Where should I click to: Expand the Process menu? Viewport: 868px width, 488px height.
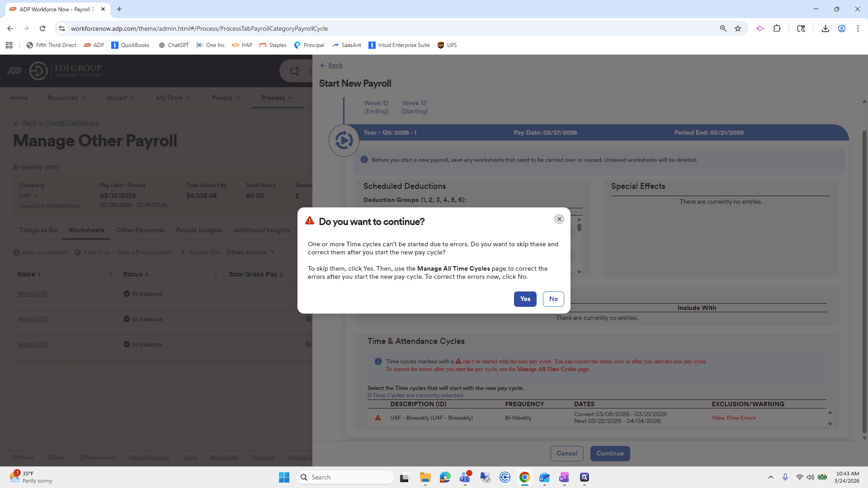[x=277, y=98]
